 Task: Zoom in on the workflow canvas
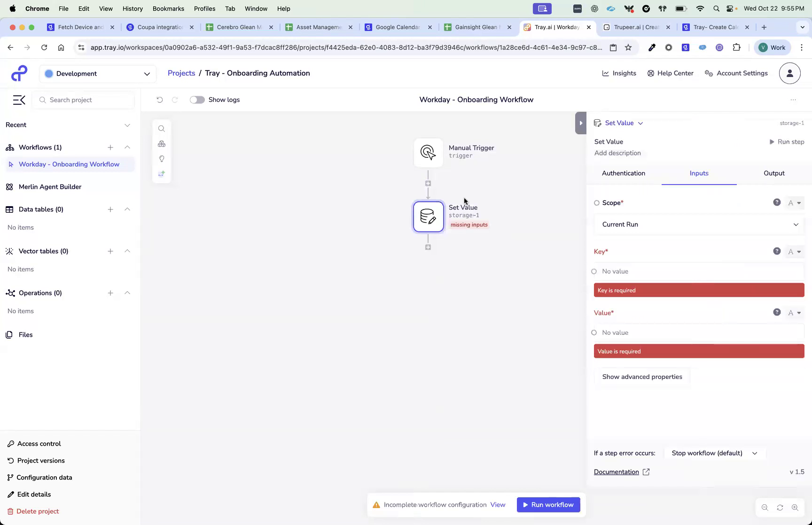795,507
